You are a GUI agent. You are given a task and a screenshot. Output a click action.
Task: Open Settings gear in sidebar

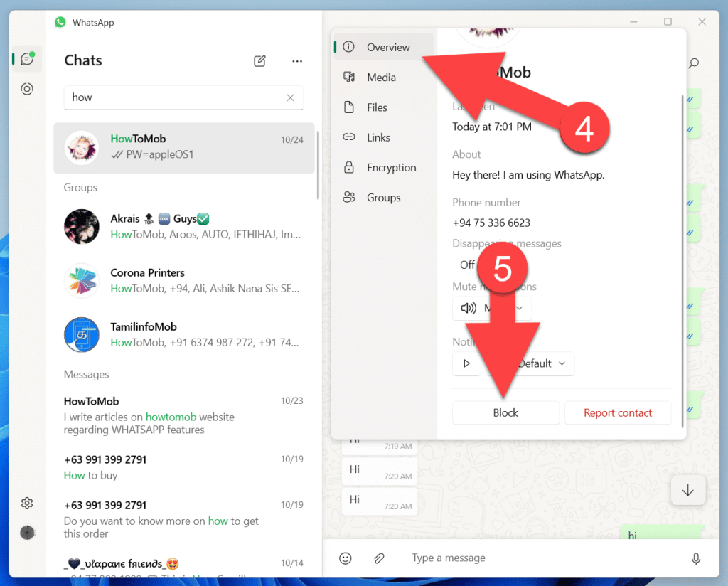[27, 503]
